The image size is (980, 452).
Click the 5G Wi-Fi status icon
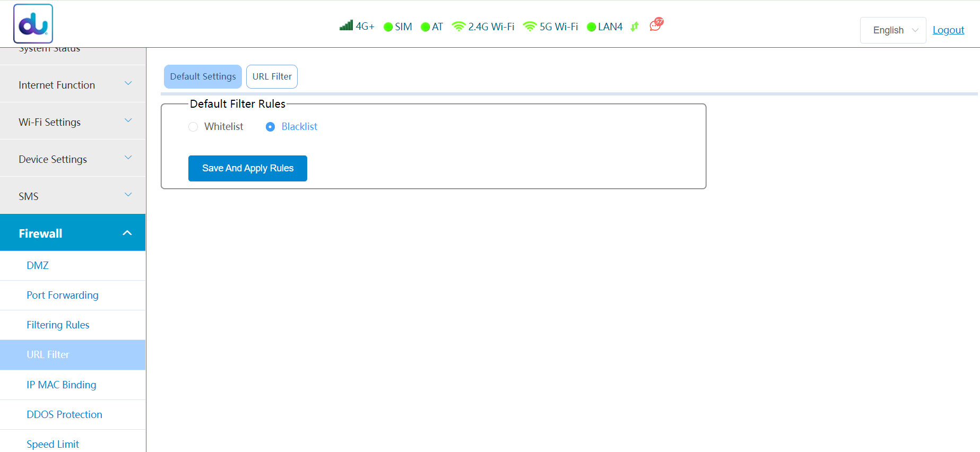pyautogui.click(x=530, y=27)
